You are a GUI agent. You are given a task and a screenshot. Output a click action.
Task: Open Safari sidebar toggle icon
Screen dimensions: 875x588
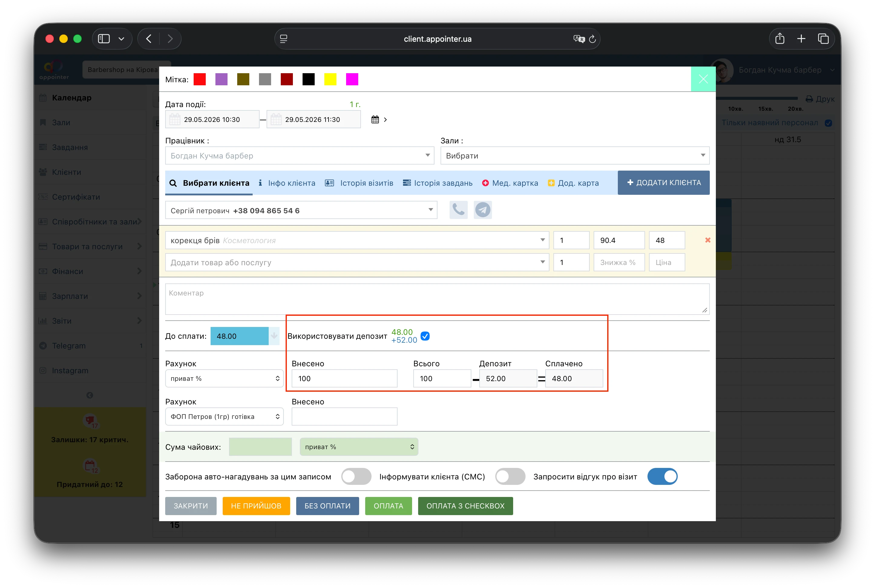pyautogui.click(x=104, y=39)
